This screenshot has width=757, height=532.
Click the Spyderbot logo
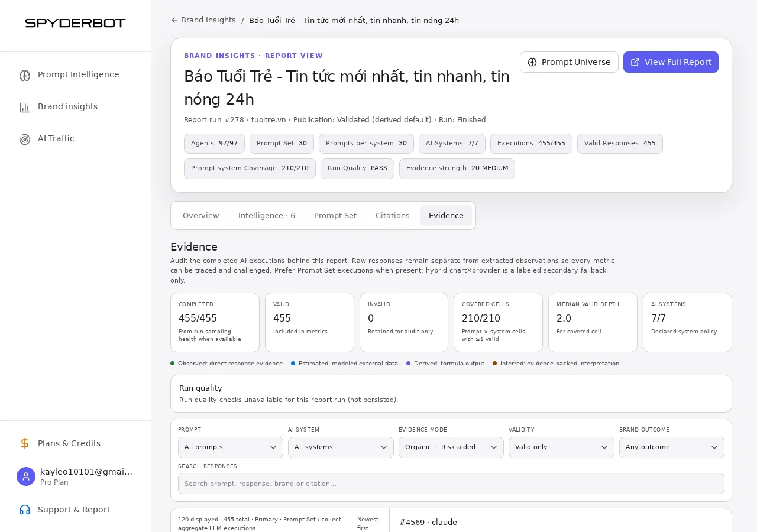(x=75, y=23)
